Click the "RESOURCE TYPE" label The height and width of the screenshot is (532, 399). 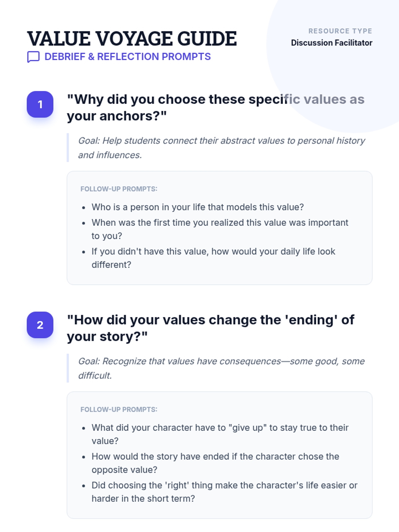(x=340, y=31)
